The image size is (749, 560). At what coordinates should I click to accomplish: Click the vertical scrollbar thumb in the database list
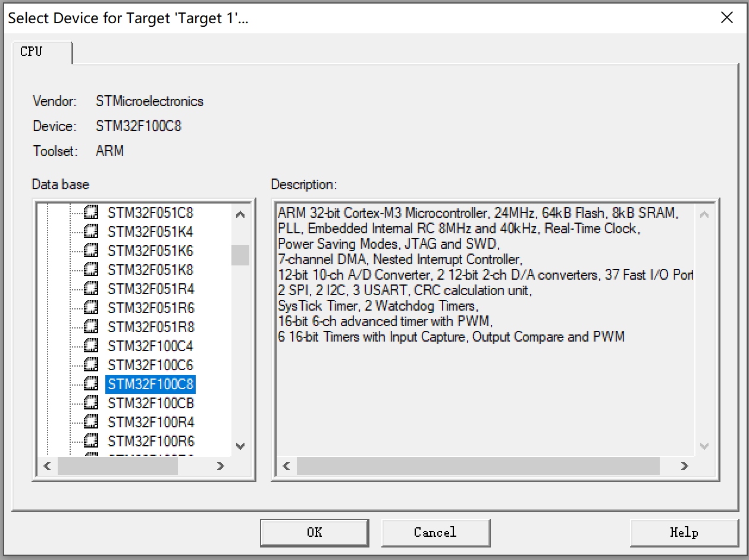[x=240, y=255]
